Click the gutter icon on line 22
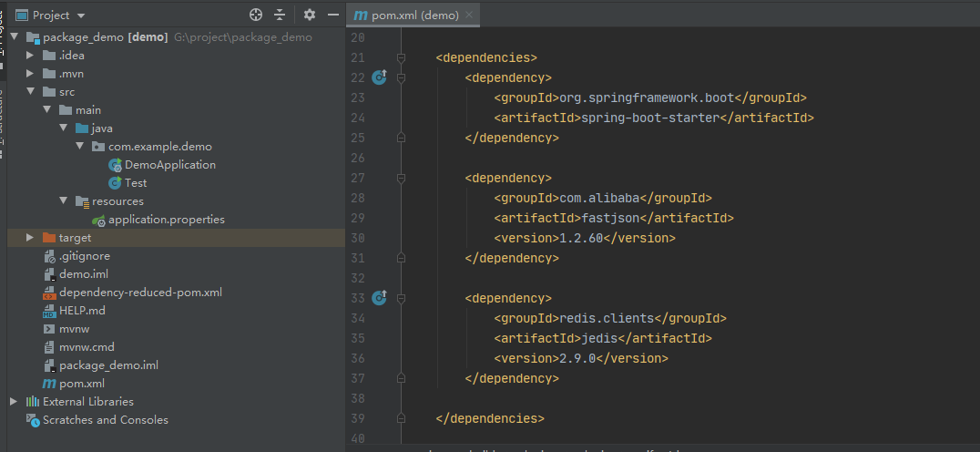Image resolution: width=980 pixels, height=452 pixels. 380,77
